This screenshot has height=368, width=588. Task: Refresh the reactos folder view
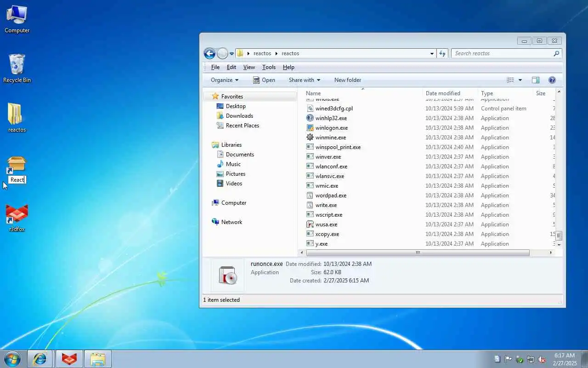[x=442, y=53]
